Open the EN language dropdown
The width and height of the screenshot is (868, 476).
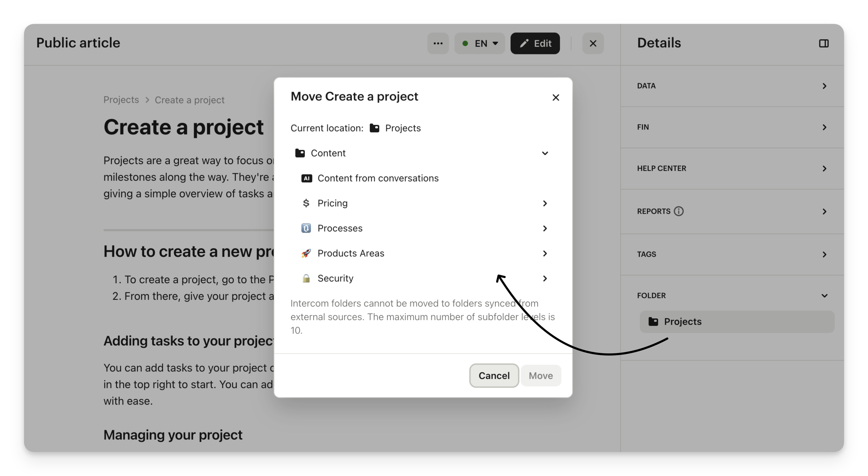pyautogui.click(x=480, y=43)
